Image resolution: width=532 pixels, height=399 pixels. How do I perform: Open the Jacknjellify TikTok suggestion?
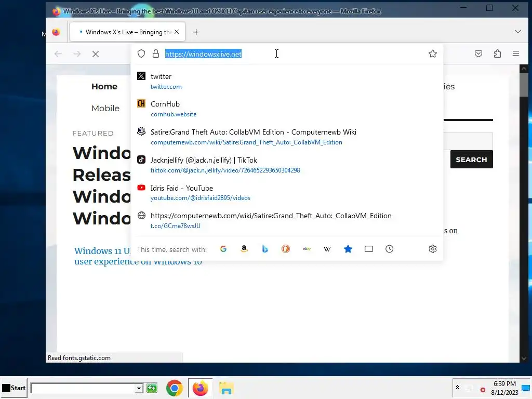click(x=287, y=165)
